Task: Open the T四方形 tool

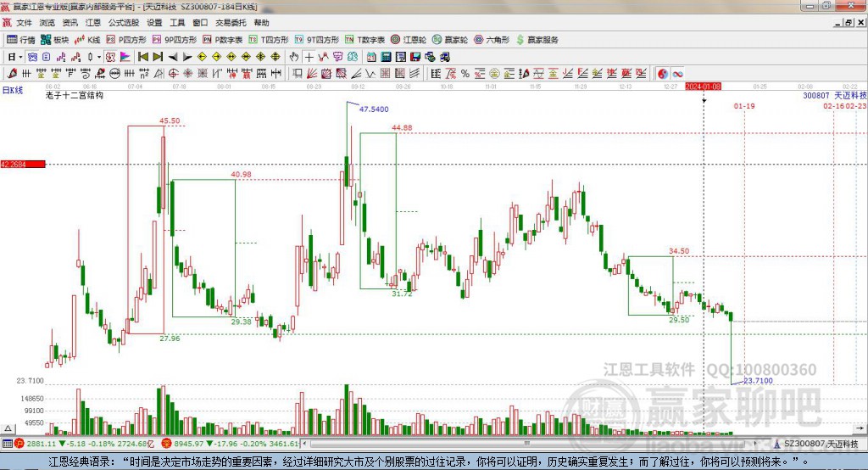Action: point(269,39)
